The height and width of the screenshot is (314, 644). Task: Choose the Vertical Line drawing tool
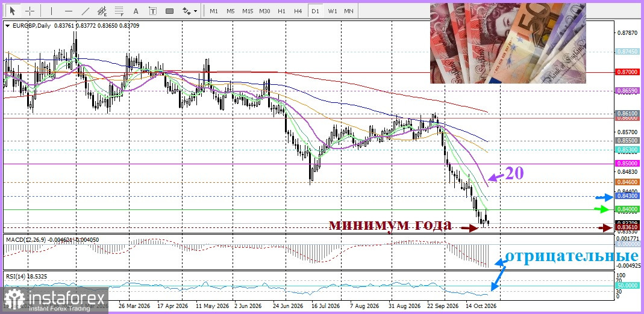pos(51,11)
